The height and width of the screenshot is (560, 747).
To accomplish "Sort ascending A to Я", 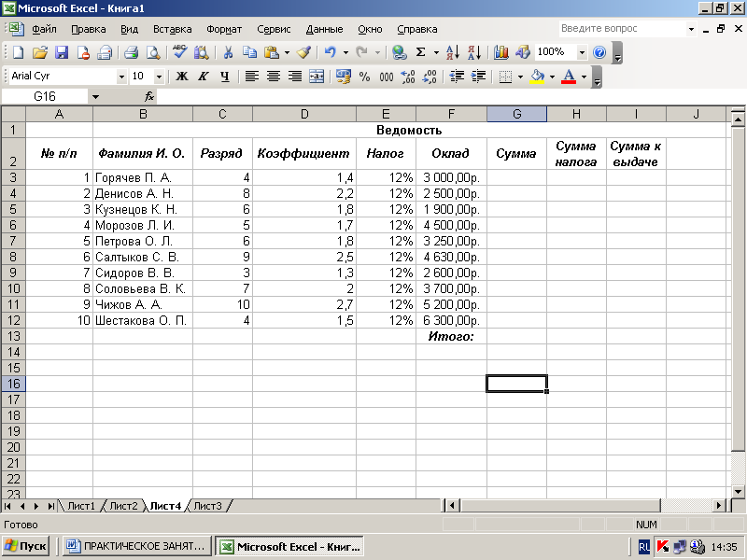I will coord(453,52).
